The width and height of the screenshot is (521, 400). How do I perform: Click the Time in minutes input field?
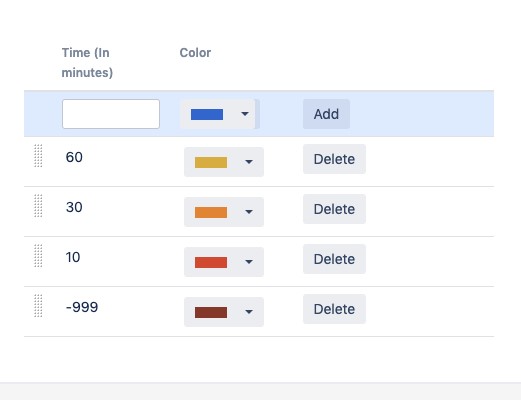tap(111, 114)
